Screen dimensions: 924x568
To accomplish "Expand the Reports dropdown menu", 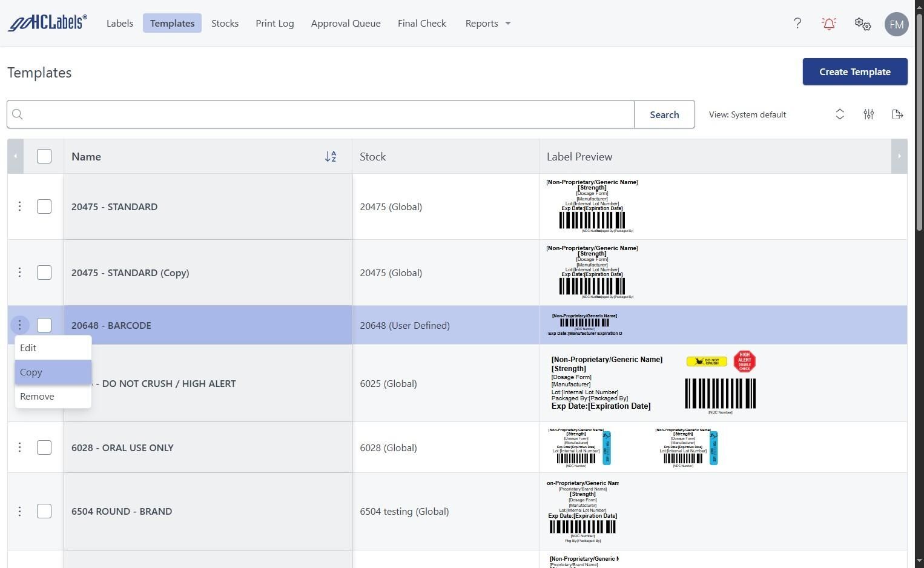I will pyautogui.click(x=487, y=24).
